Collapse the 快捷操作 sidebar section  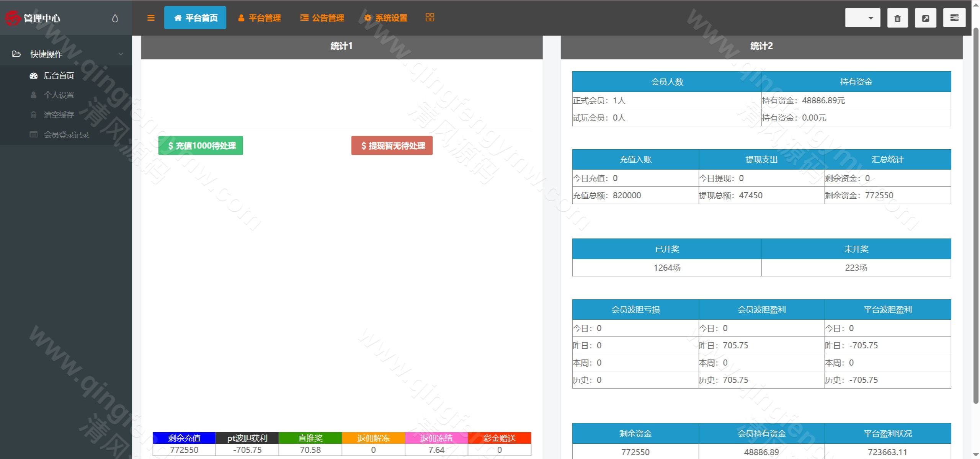[x=121, y=54]
